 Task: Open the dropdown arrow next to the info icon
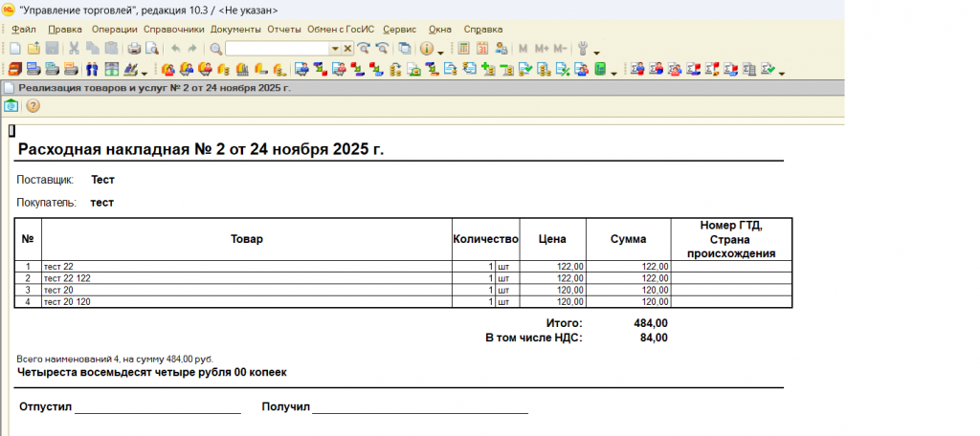(440, 52)
